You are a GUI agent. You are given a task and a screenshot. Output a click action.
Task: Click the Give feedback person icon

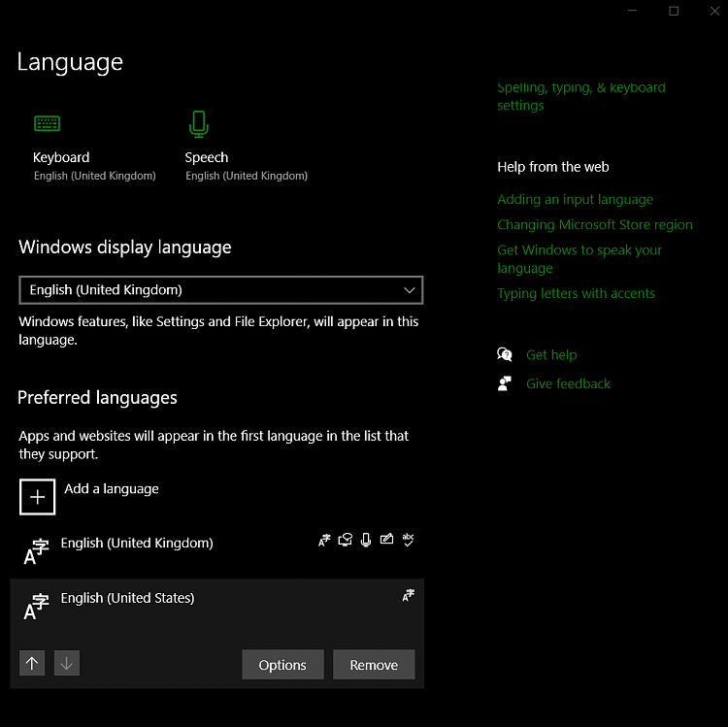[504, 383]
